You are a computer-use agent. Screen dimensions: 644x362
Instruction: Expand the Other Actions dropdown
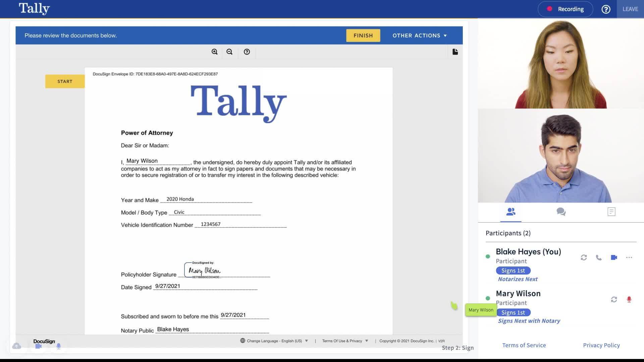click(x=420, y=36)
